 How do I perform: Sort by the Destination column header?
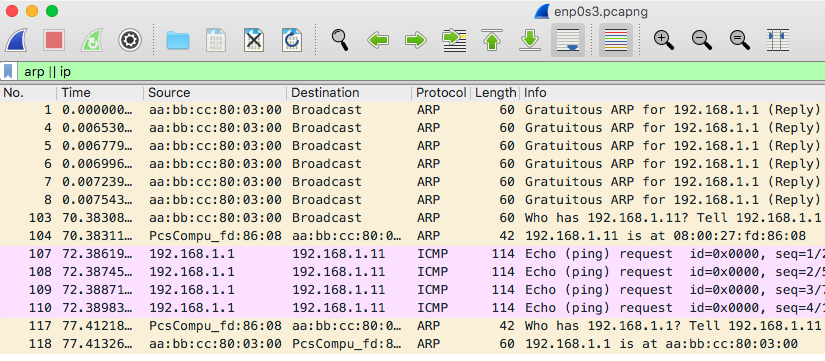click(349, 93)
